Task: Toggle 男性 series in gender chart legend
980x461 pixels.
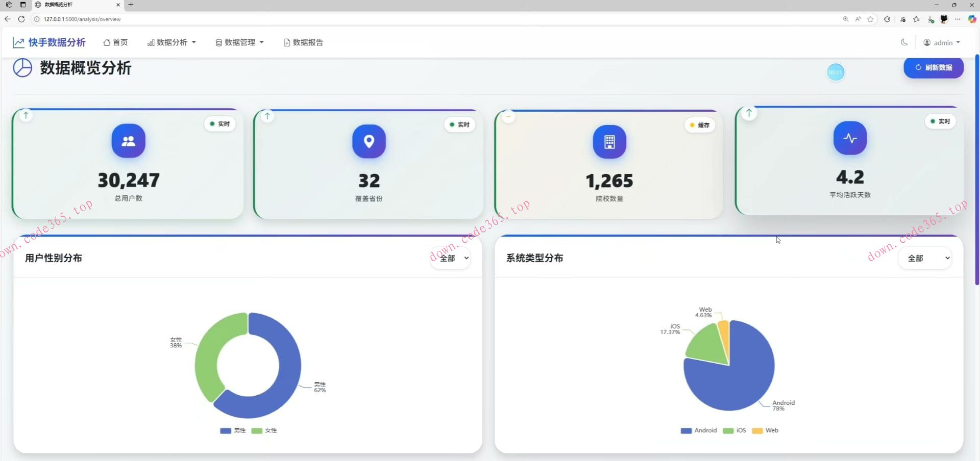Action: pos(233,430)
